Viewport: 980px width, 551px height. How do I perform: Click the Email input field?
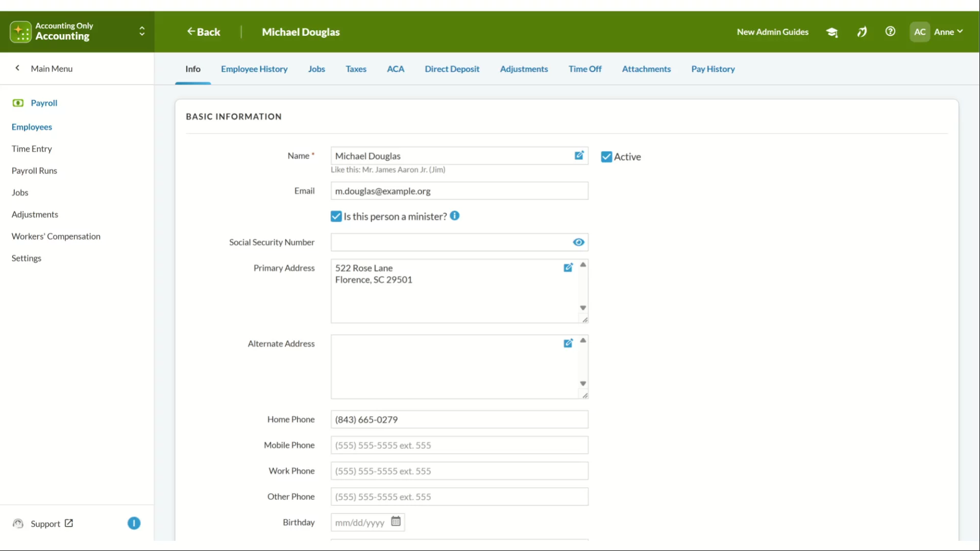coord(459,191)
